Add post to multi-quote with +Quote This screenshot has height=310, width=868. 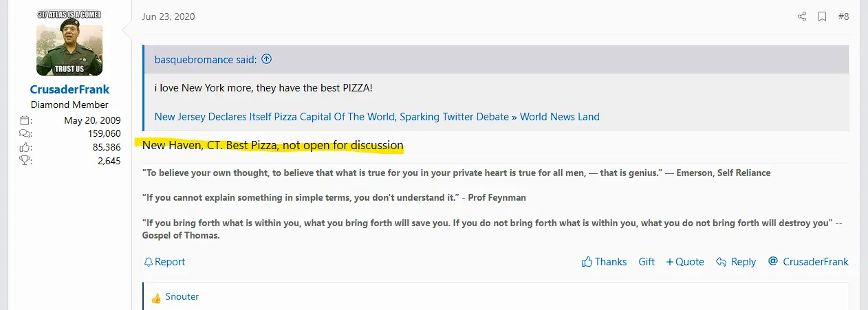(x=685, y=262)
